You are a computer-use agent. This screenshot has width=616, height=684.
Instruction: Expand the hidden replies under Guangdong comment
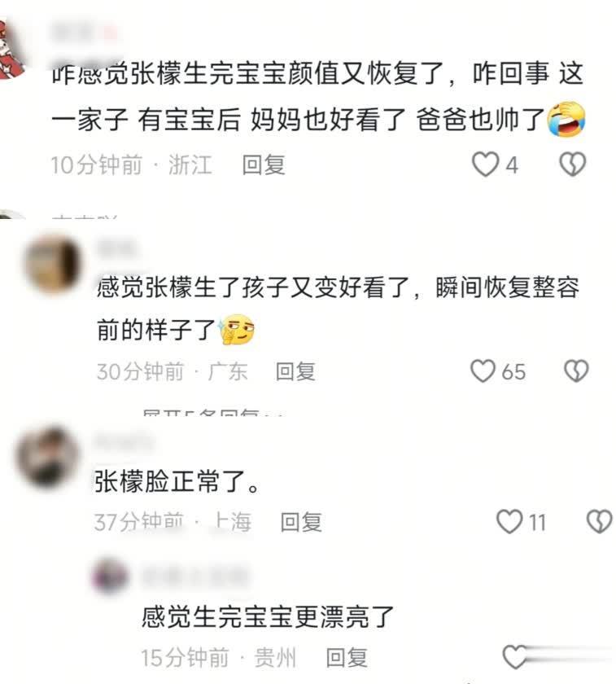(x=212, y=412)
